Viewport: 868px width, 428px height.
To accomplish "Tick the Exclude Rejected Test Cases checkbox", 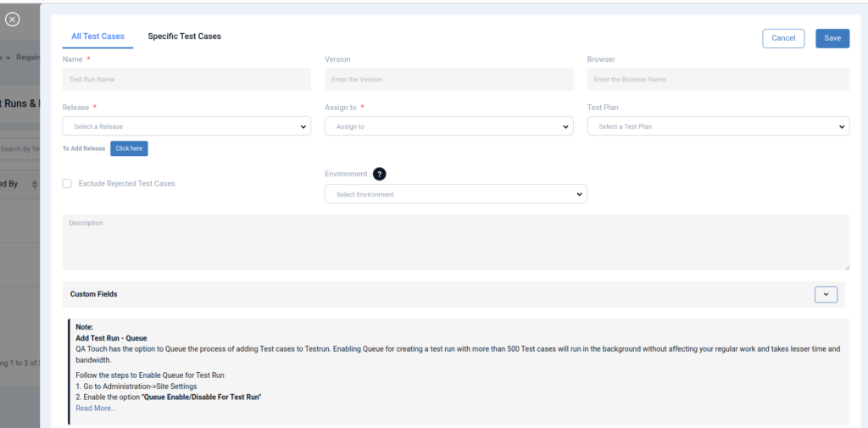I will pos(67,183).
